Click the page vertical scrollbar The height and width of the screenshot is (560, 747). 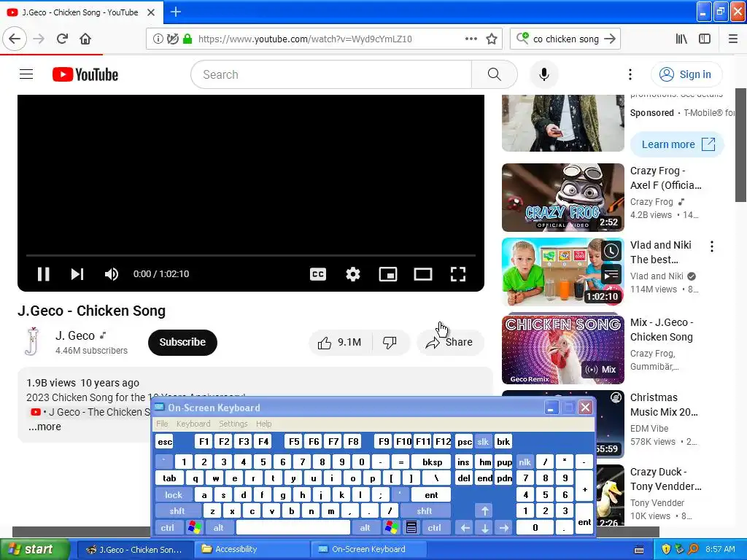coord(741,145)
